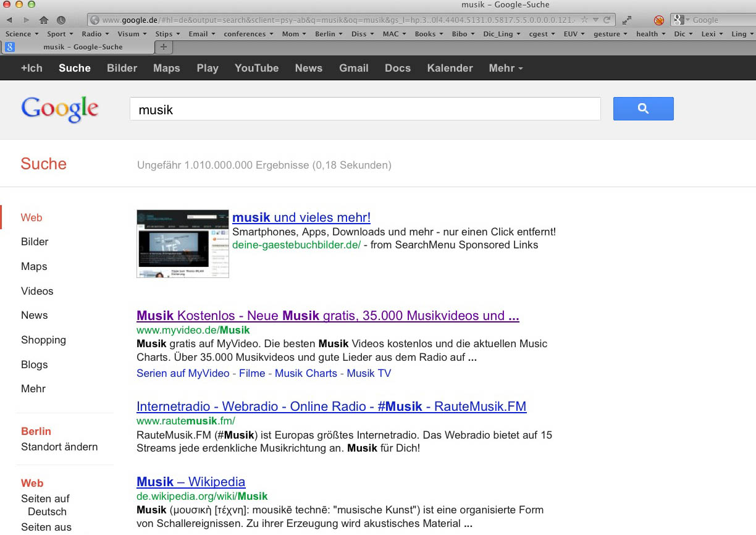The image size is (756, 535).
Task: Open the history clock icon
Action: (x=61, y=20)
